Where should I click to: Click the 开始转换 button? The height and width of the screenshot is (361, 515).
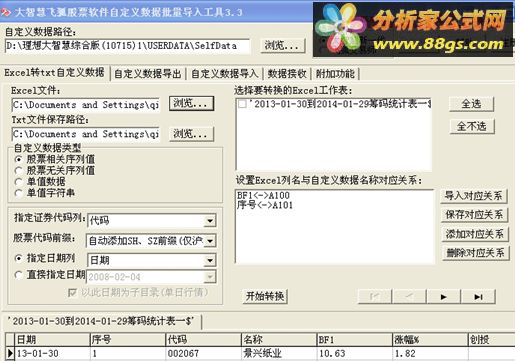(x=265, y=296)
